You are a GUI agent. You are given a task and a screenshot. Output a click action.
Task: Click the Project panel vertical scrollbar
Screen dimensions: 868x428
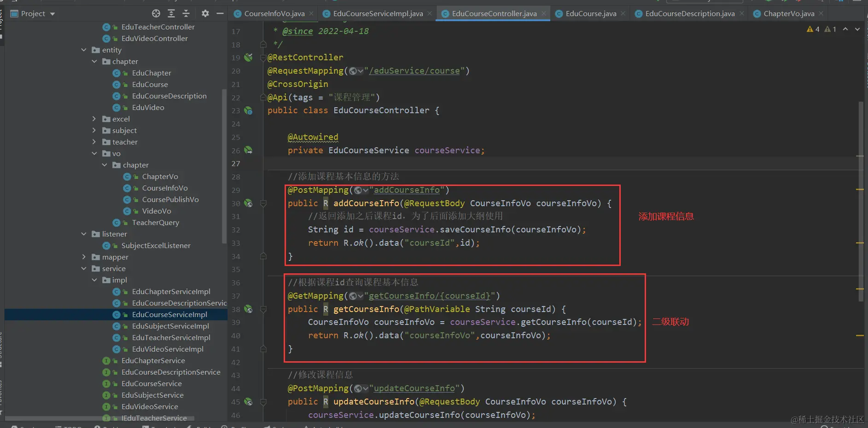point(224,166)
